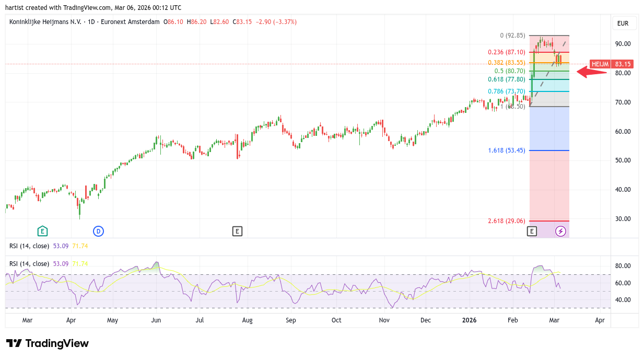Click the 0.786 (73.70) Fibonacci level label
The image size is (644, 359).
click(506, 91)
